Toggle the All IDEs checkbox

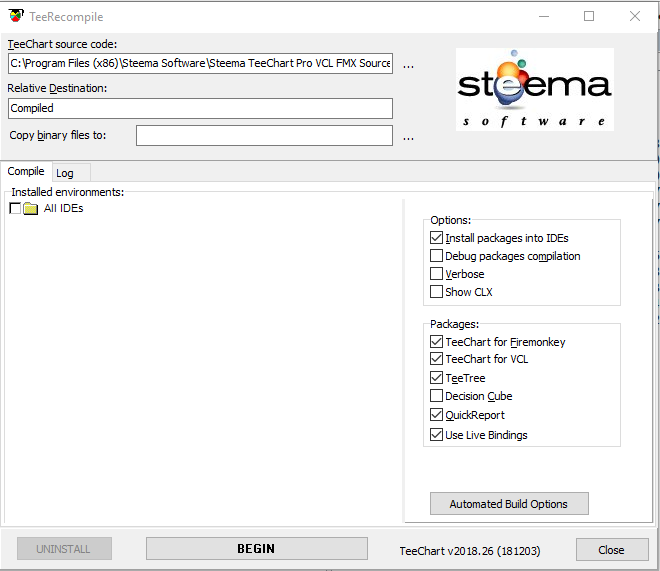pos(15,208)
